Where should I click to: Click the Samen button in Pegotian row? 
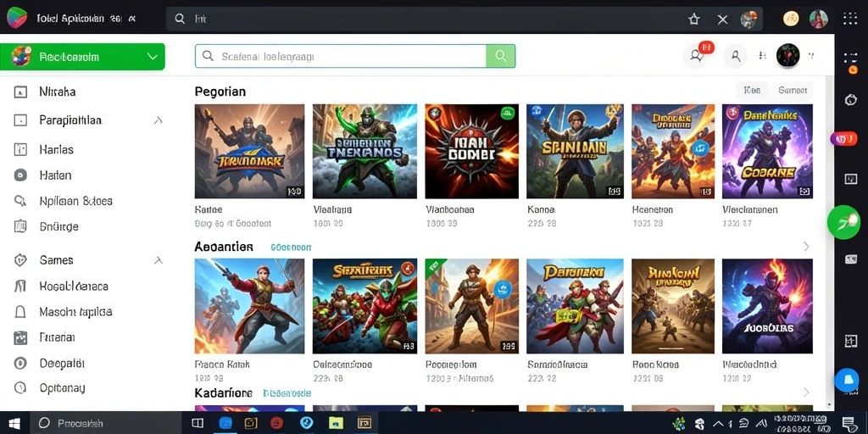793,90
